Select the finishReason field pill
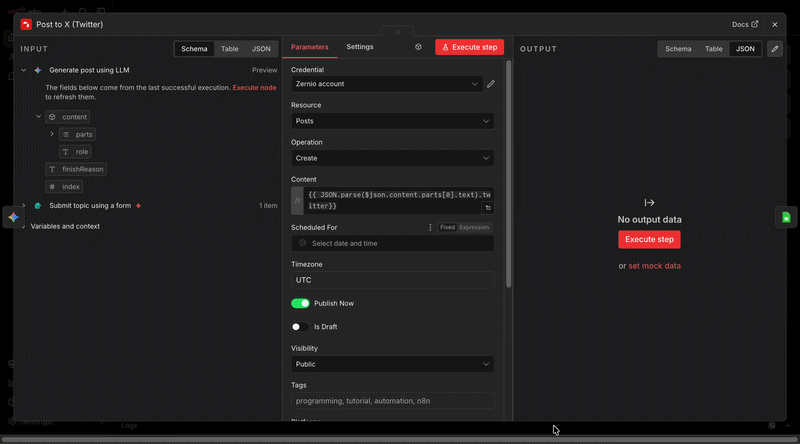The width and height of the screenshot is (800, 444). (x=76, y=169)
